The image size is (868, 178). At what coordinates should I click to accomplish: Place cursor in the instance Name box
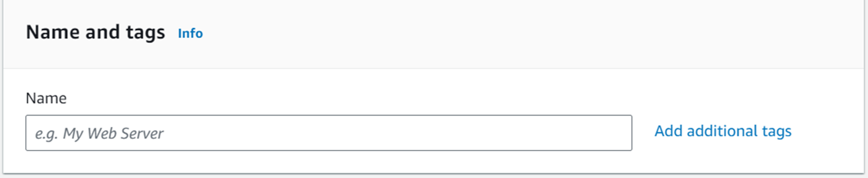329,133
